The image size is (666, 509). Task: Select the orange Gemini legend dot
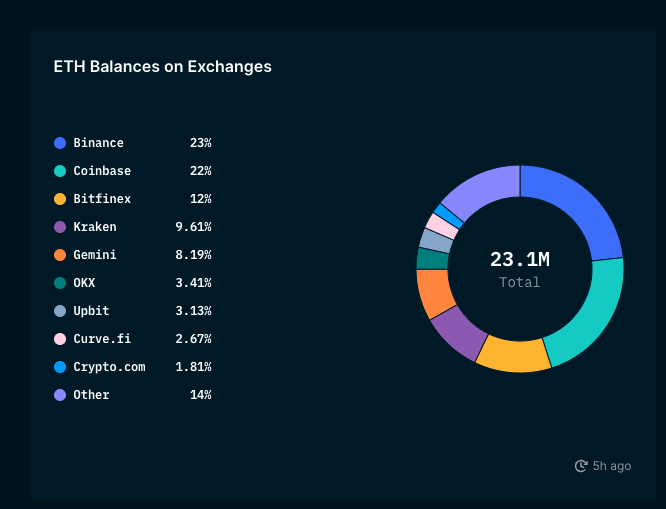coord(60,255)
